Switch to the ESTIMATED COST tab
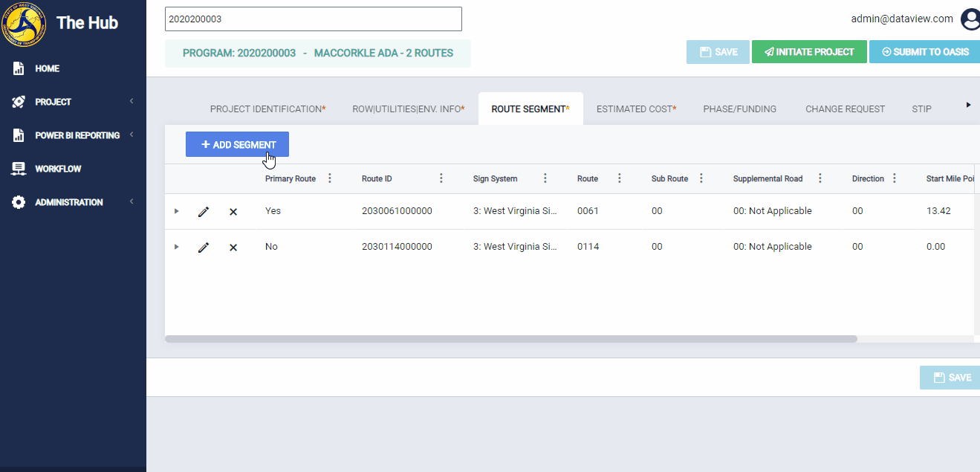This screenshot has height=472, width=980. click(636, 109)
